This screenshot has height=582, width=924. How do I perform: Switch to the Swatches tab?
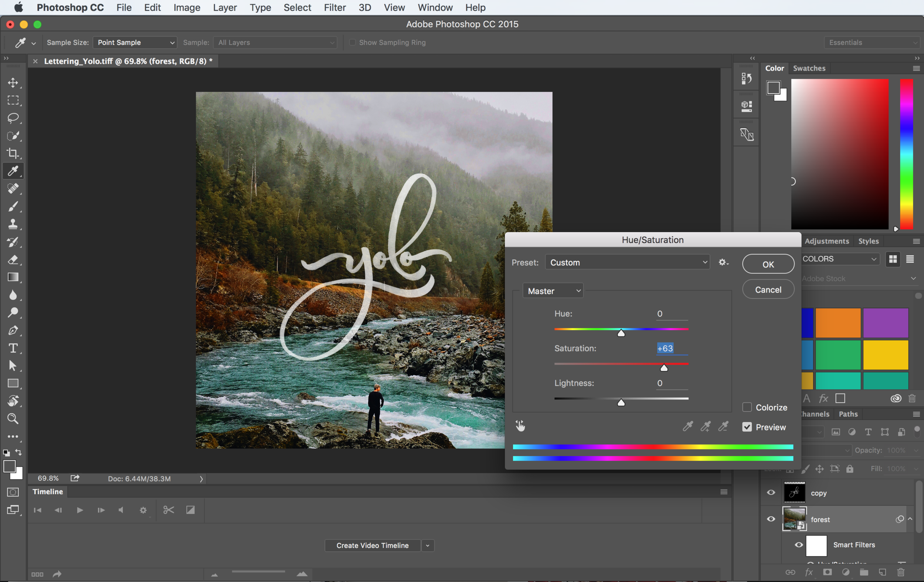[809, 68]
